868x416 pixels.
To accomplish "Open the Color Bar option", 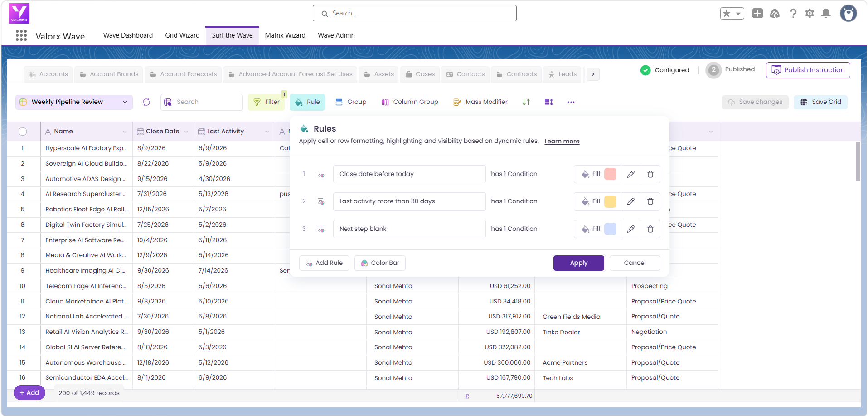I will 380,263.
